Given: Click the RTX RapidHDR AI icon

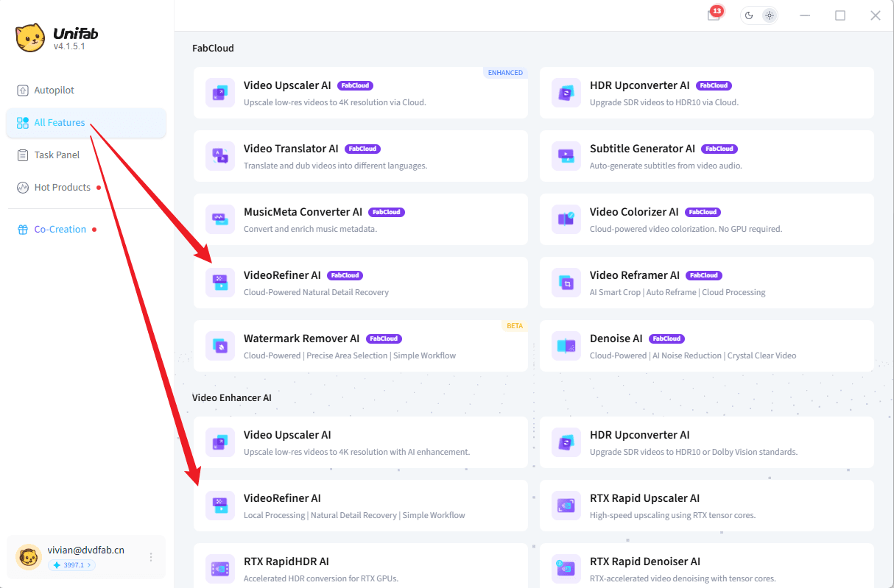Looking at the screenshot, I should click(220, 569).
